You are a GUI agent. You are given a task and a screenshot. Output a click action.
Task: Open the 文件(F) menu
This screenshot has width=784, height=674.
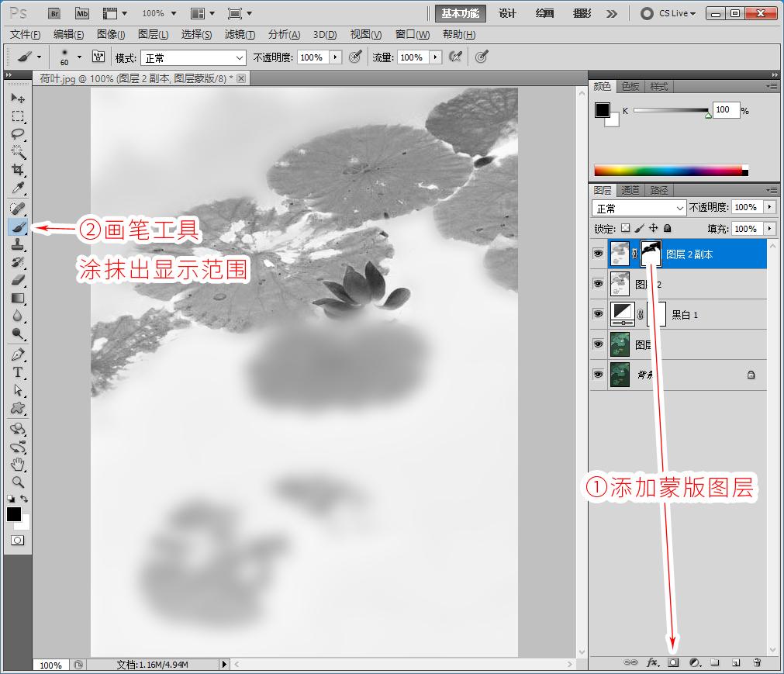pyautogui.click(x=26, y=34)
